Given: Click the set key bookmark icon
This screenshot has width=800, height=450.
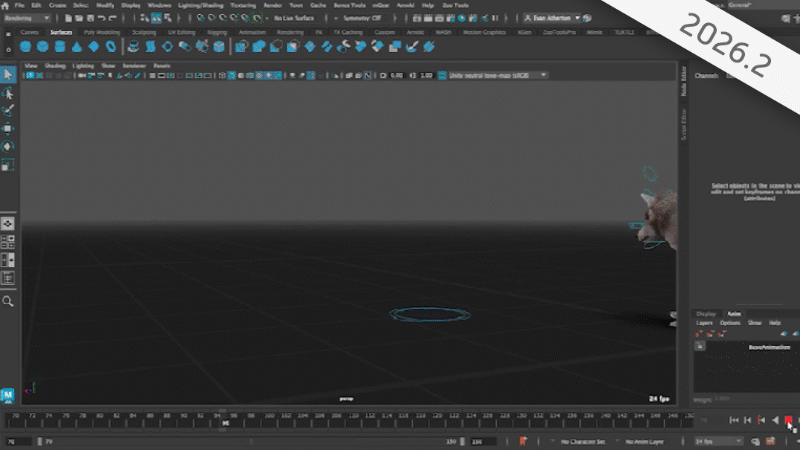Looking at the screenshot, I should click(523, 441).
